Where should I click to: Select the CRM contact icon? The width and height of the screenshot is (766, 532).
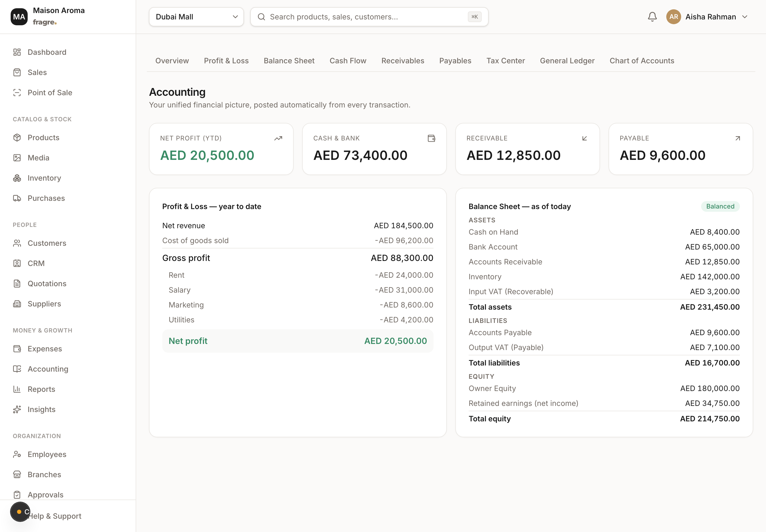tap(17, 263)
